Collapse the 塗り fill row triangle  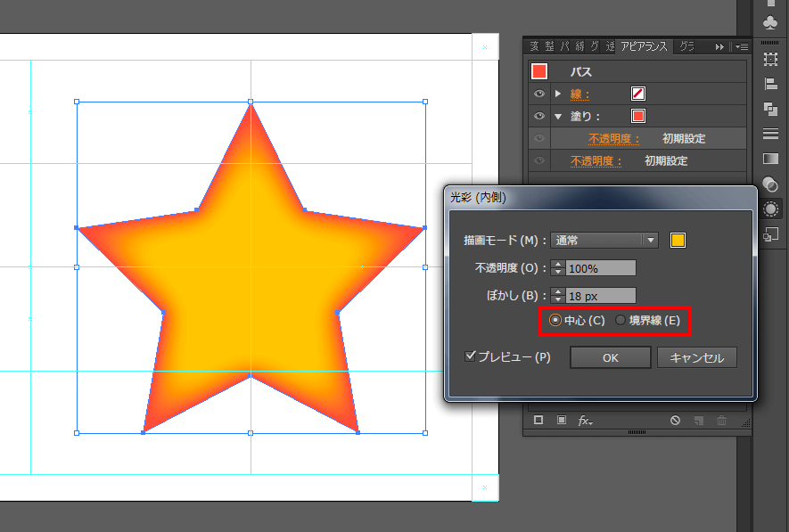558,116
